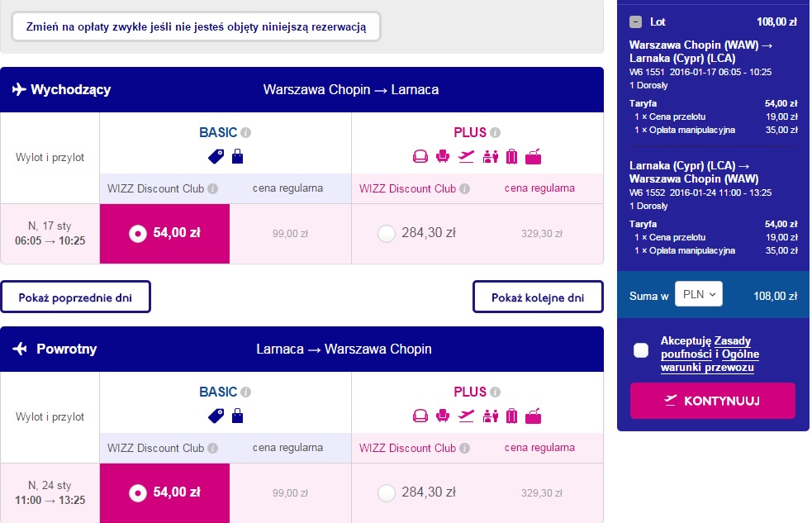Open the Zasady poufności link
812x523 pixels.
705,348
